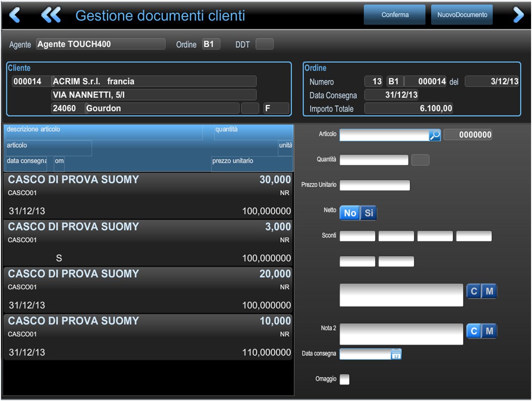This screenshot has height=401, width=532.
Task: Focus the first note text area above Nota 2
Action: coord(401,295)
